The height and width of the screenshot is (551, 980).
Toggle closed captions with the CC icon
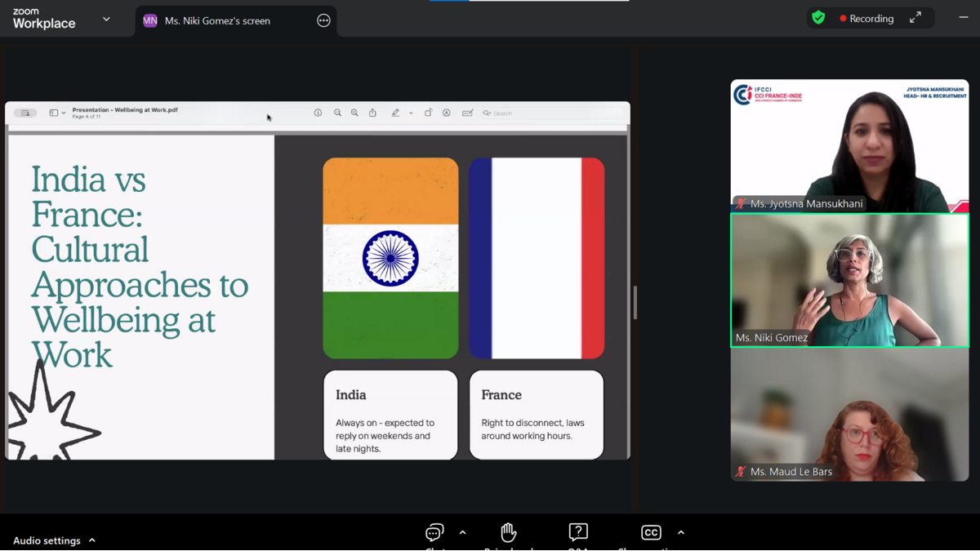pyautogui.click(x=651, y=533)
